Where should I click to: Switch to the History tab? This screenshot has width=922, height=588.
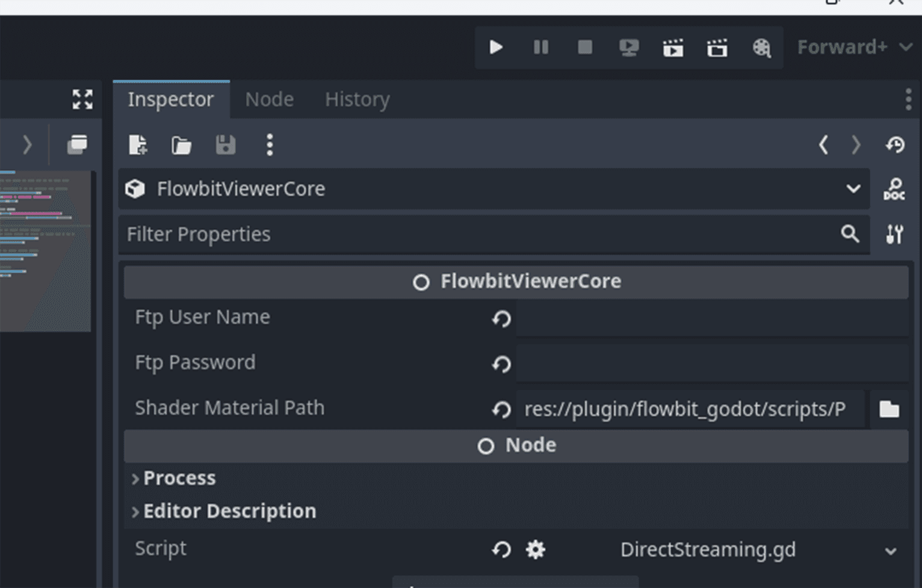tap(357, 99)
